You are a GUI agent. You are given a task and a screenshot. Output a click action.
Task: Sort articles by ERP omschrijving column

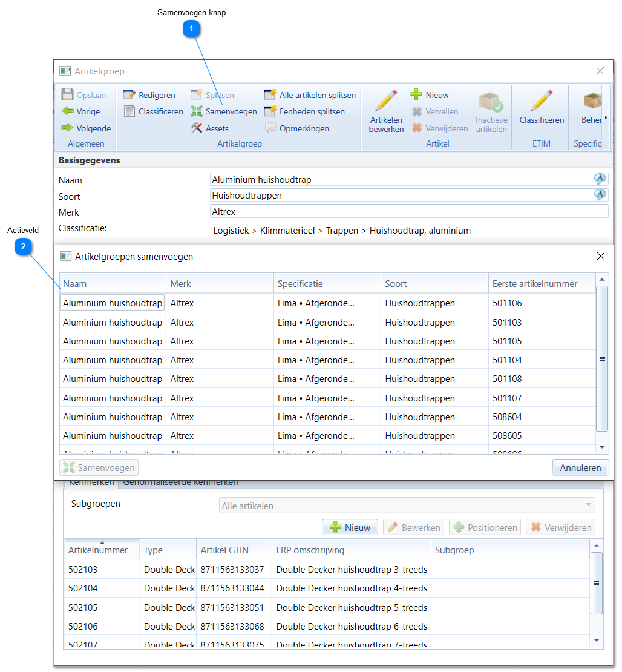[352, 550]
